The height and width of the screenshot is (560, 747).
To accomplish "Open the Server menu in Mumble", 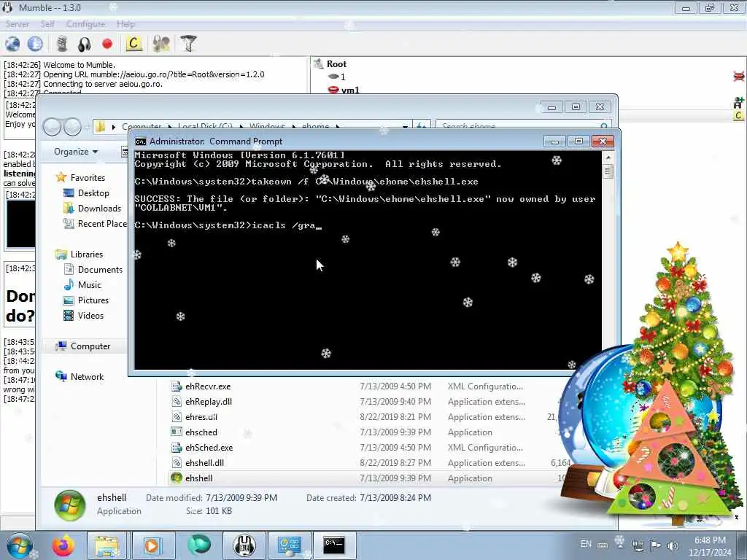I will [x=18, y=24].
